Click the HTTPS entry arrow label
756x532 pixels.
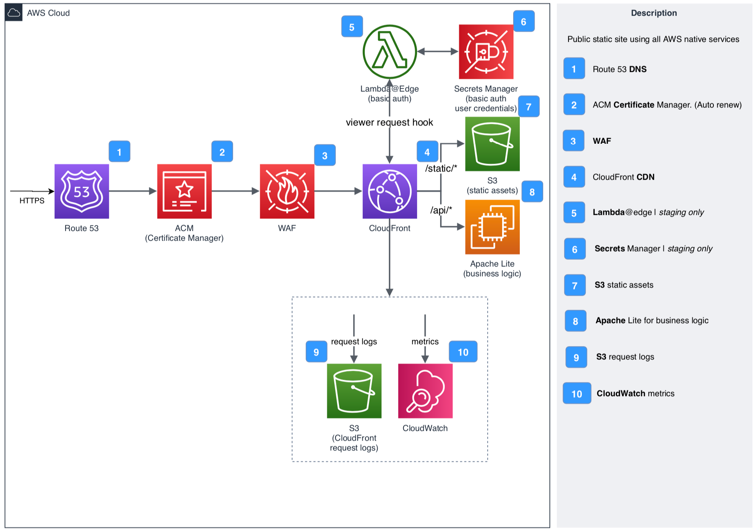click(32, 200)
